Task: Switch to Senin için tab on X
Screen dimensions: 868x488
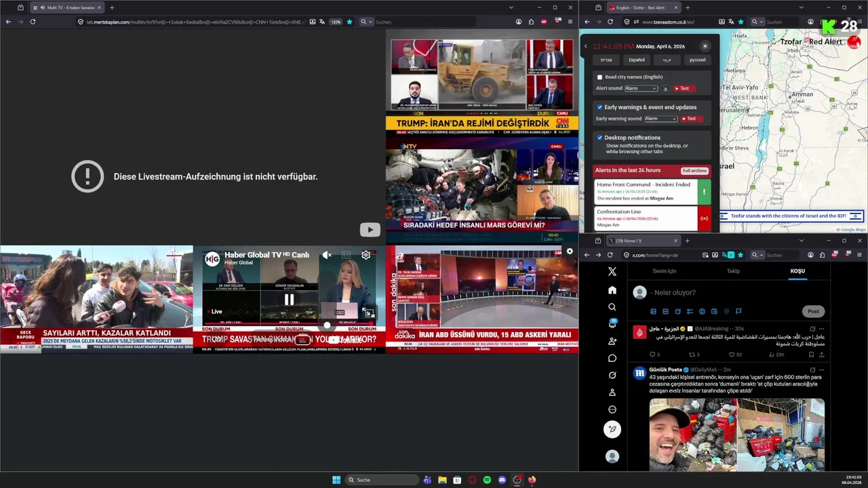Action: click(x=664, y=271)
